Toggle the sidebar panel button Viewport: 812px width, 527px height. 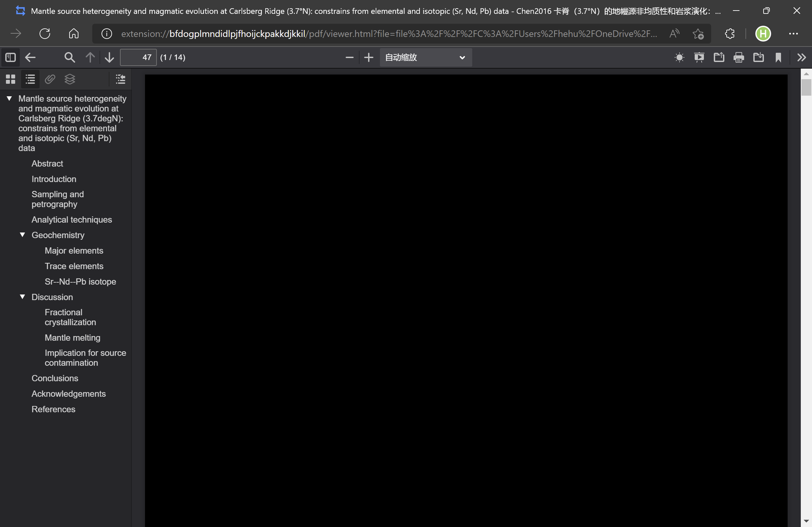[10, 57]
